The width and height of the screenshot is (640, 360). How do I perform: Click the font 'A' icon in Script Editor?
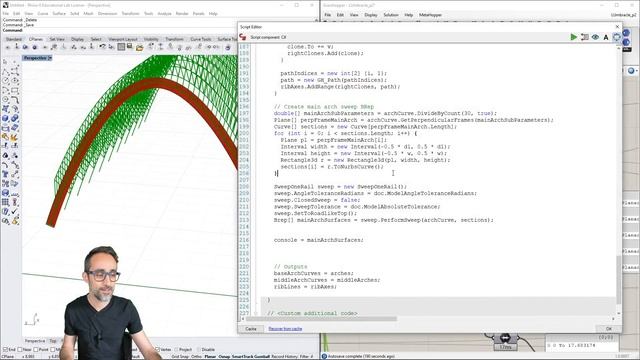coord(606,37)
